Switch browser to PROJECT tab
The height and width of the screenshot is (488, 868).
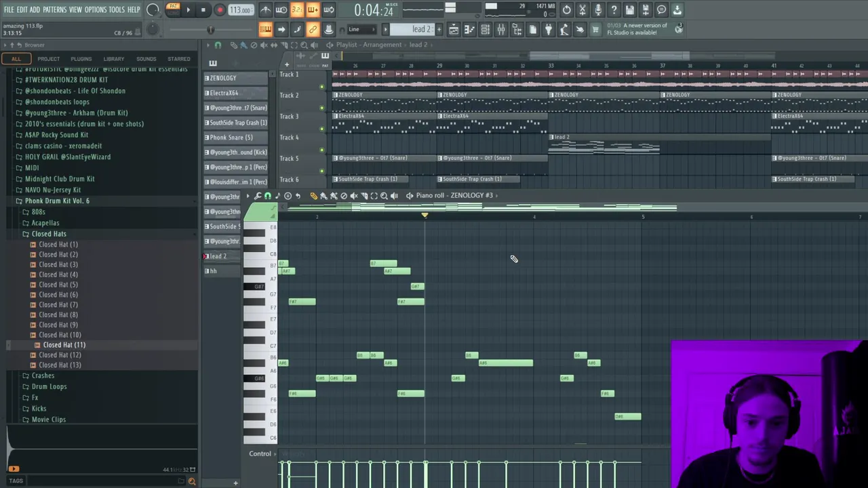pos(48,59)
